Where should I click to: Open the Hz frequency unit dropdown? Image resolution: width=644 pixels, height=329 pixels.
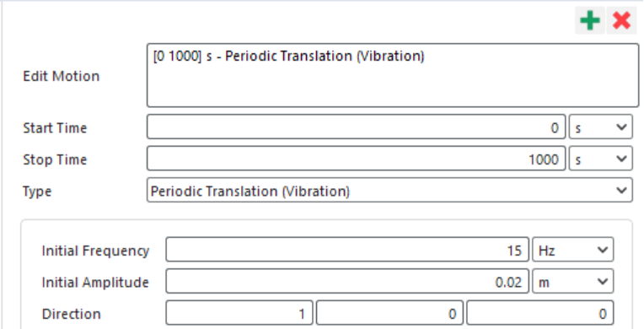(573, 250)
